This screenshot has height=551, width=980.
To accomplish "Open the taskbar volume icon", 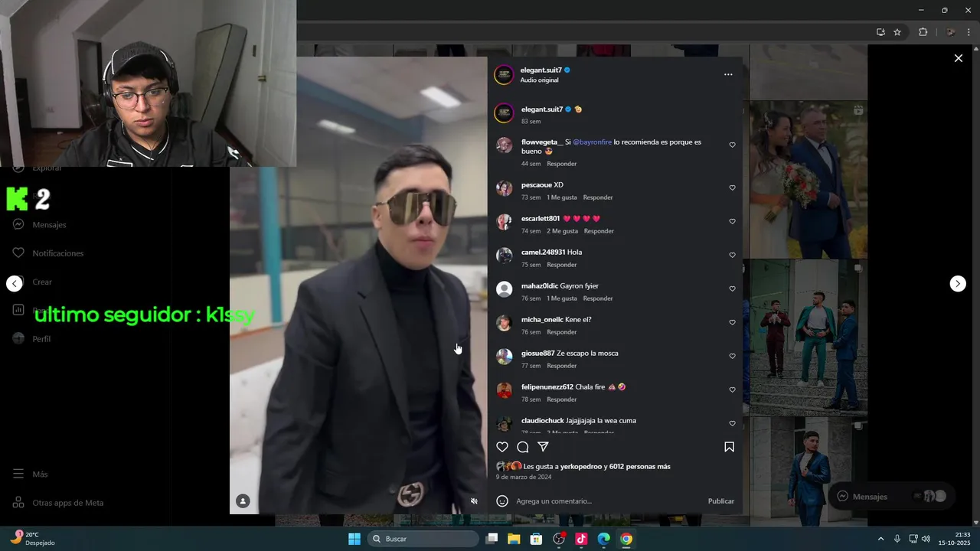I will [926, 539].
